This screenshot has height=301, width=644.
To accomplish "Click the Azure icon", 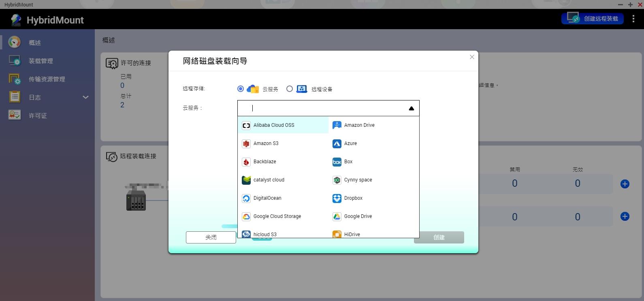I will click(x=337, y=143).
